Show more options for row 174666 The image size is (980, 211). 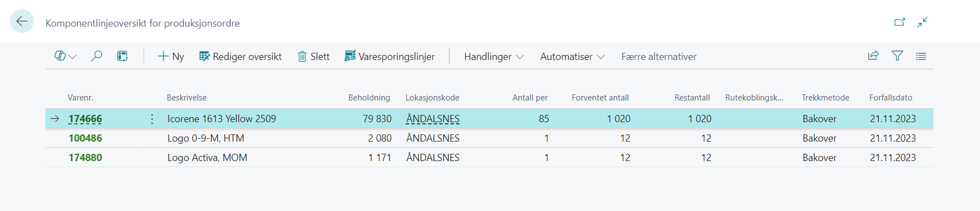coord(152,119)
